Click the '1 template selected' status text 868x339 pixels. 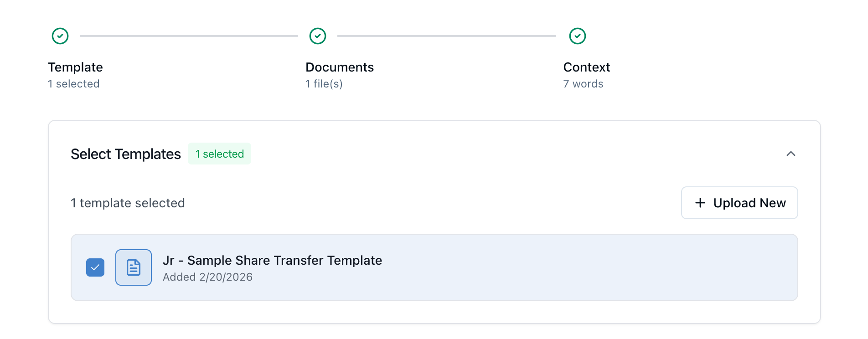[x=128, y=203]
